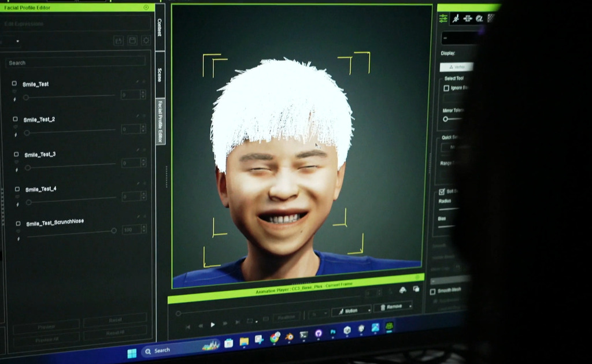Image resolution: width=592 pixels, height=364 pixels.
Task: Open the Remove dropdown menu
Action: click(x=410, y=306)
